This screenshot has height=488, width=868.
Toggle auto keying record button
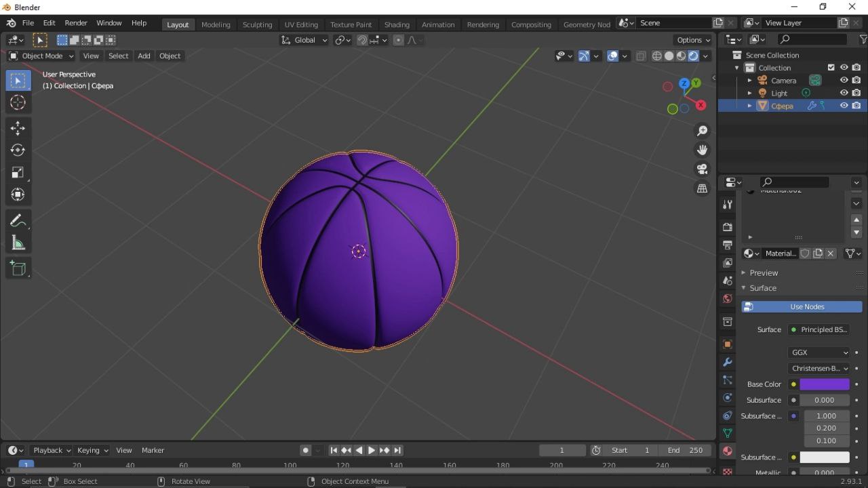coord(306,450)
